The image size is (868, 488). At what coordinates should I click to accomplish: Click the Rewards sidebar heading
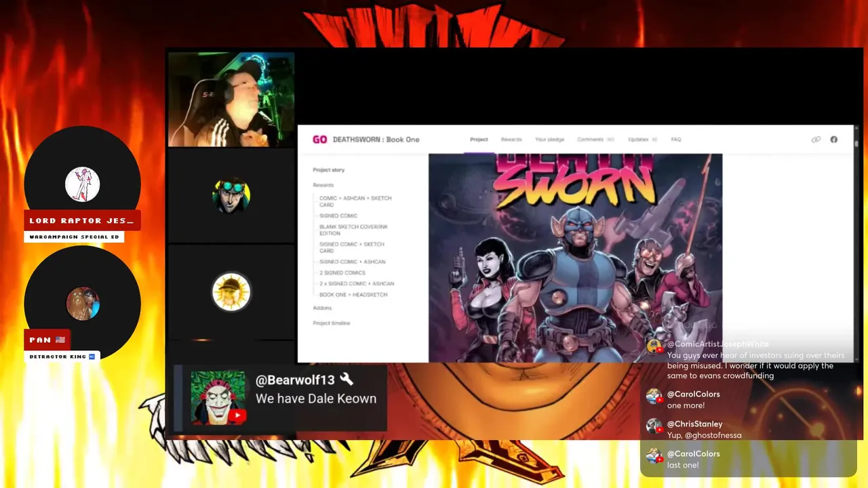coord(323,185)
